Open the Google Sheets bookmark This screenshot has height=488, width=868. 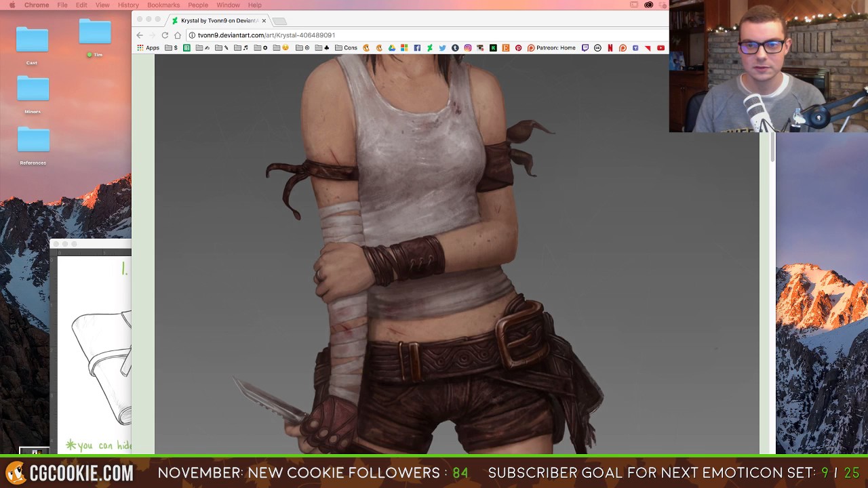coord(186,48)
